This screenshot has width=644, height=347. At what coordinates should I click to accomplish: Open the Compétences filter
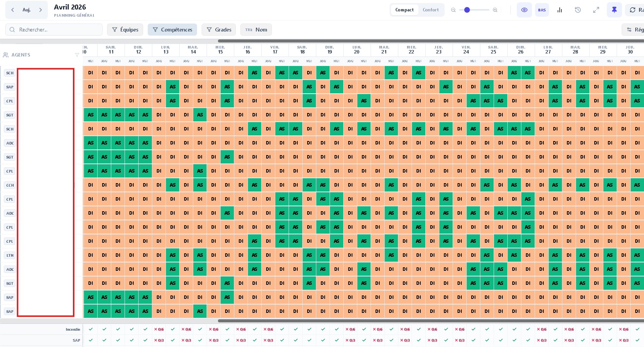[172, 30]
